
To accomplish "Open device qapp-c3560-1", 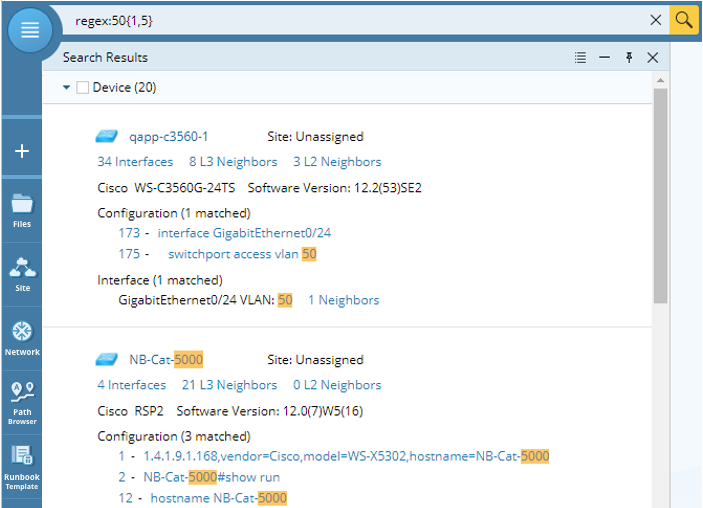I will click(x=169, y=137).
